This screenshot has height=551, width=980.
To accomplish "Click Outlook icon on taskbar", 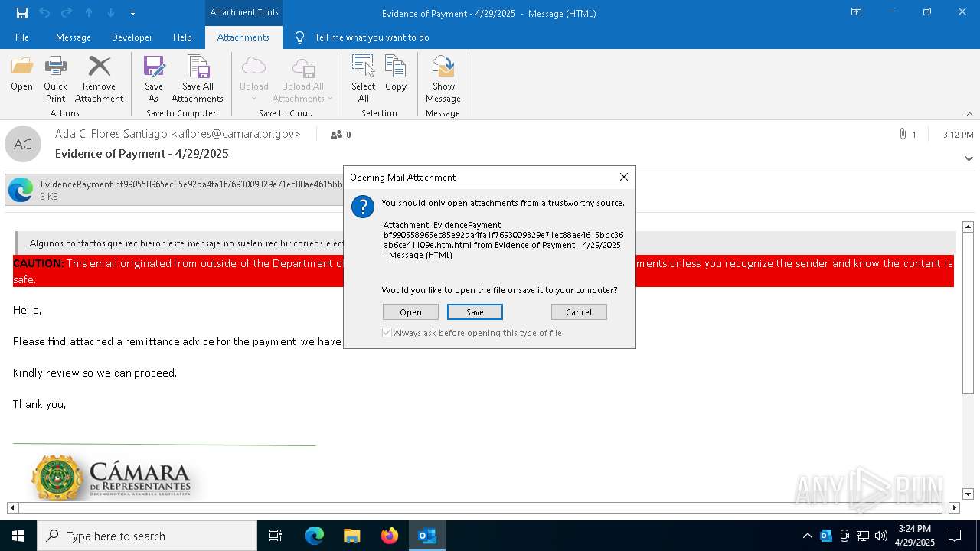I will point(427,536).
